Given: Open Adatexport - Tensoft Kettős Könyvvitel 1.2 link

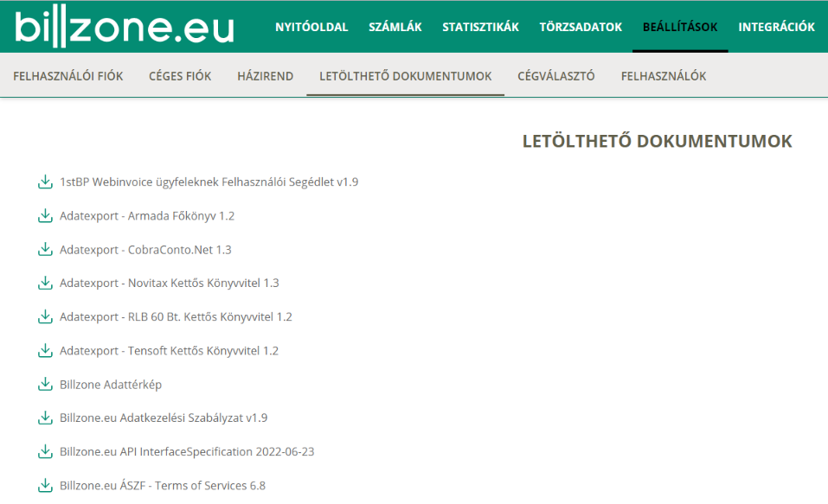Looking at the screenshot, I should point(169,350).
